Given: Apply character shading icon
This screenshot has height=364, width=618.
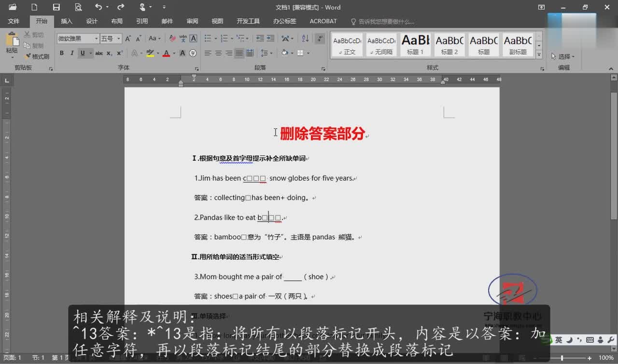Looking at the screenshot, I should [x=183, y=53].
